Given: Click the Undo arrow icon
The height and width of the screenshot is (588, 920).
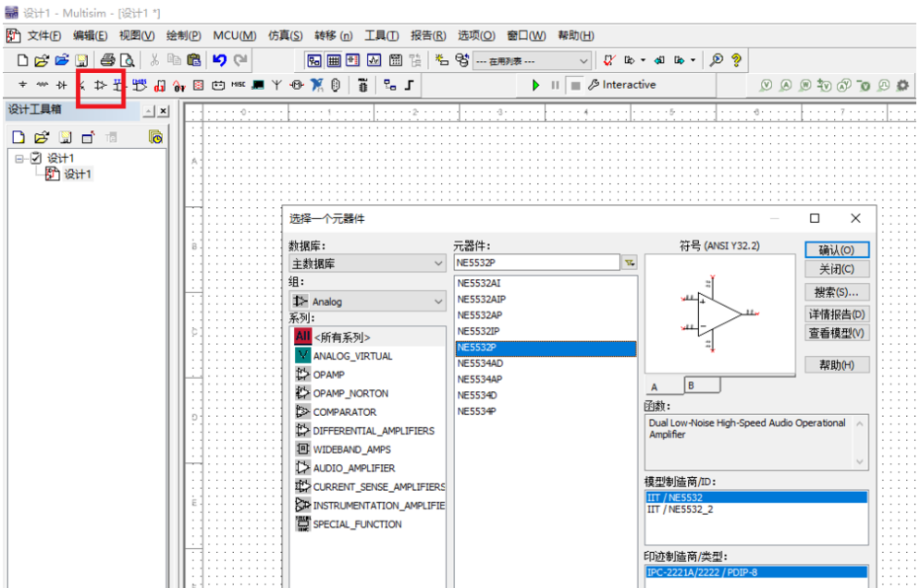Looking at the screenshot, I should tap(219, 60).
